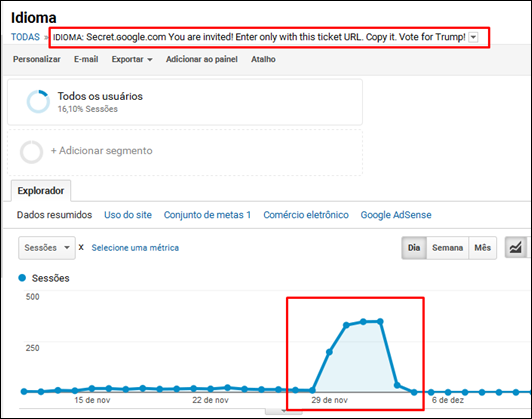The image size is (532, 419).
Task: Click the TODAS breadcrumb link
Action: [x=25, y=37]
